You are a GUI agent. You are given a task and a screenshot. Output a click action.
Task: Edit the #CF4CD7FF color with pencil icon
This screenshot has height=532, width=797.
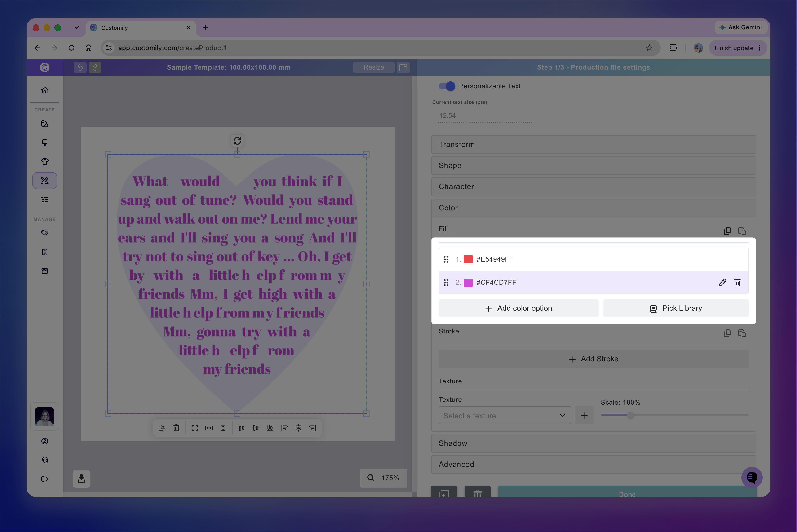pyautogui.click(x=722, y=283)
